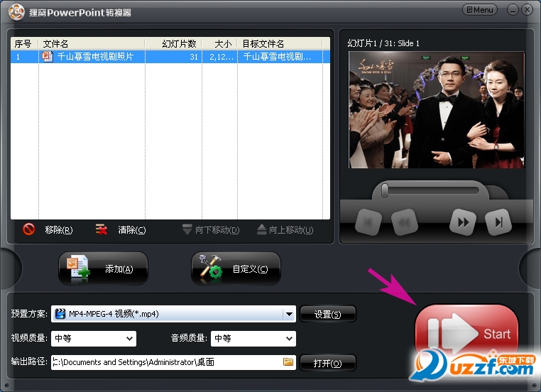
Task: Click the MP4 clapperboard icon in preset box
Action: coord(60,314)
